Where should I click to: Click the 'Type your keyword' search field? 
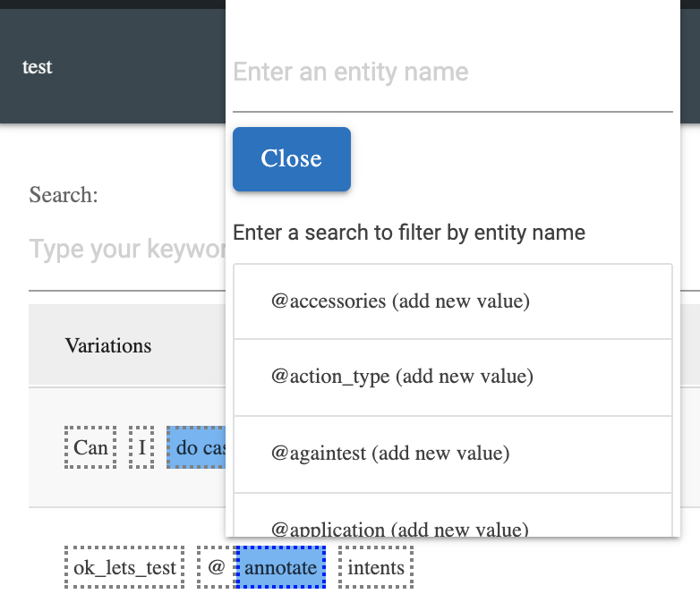125,250
